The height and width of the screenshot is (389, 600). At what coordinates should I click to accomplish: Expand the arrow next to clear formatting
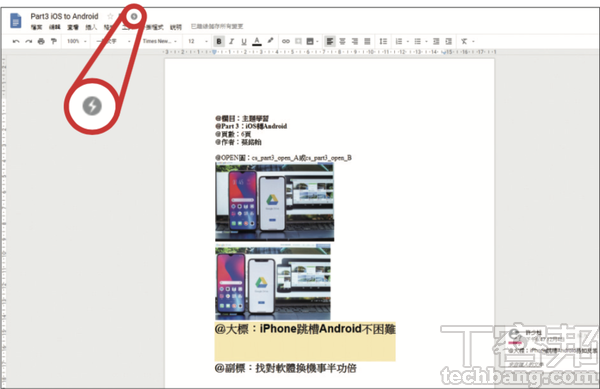(x=473, y=41)
